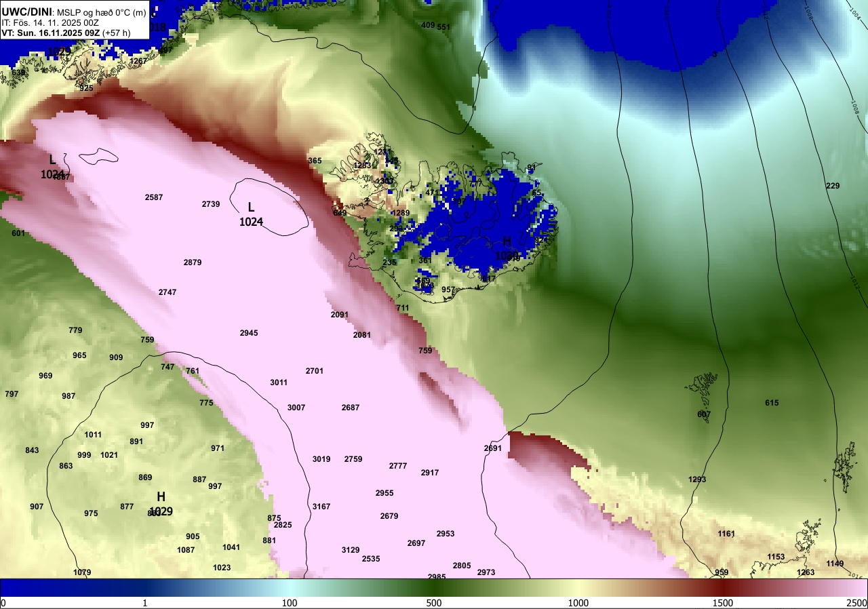Click the height value 2091
Image resolution: width=868 pixels, height=609 pixels.
pyautogui.click(x=340, y=315)
